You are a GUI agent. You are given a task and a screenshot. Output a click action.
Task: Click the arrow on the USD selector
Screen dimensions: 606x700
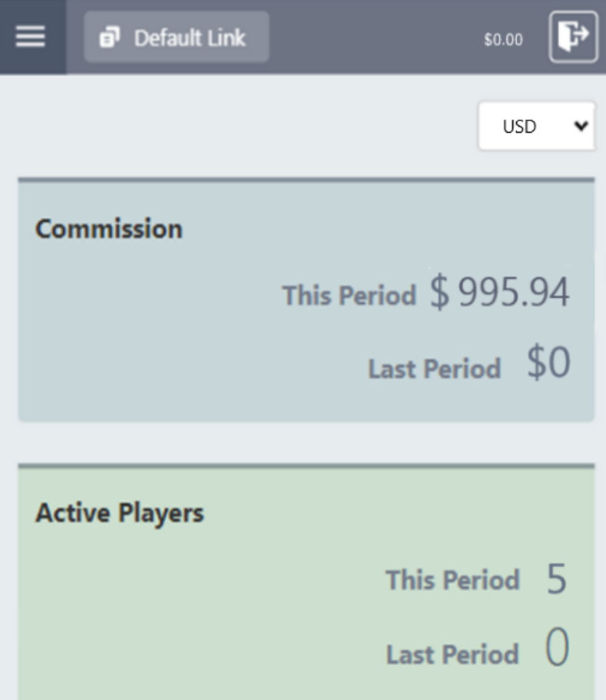tap(581, 126)
